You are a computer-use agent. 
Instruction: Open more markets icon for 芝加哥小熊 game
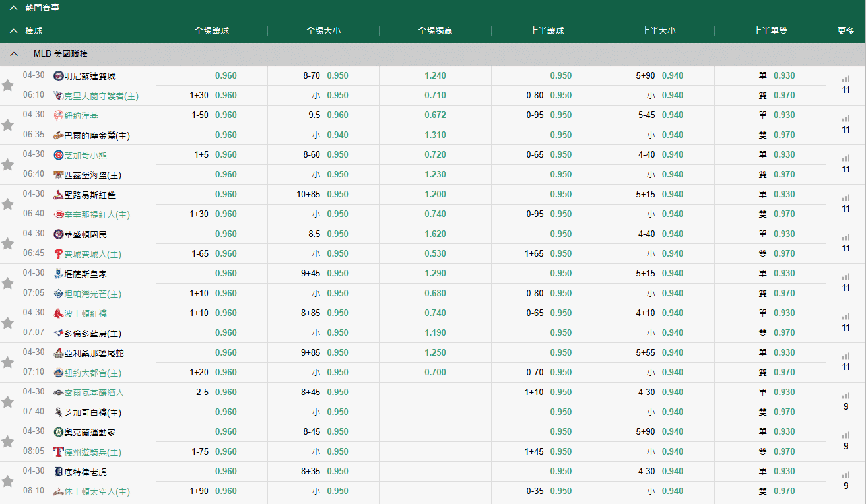coord(846,158)
